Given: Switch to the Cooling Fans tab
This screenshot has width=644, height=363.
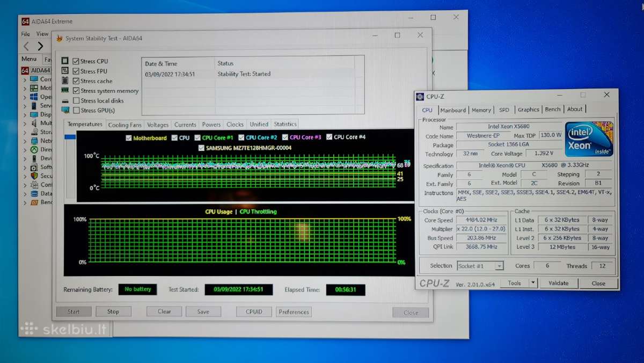Looking at the screenshot, I should tap(125, 125).
